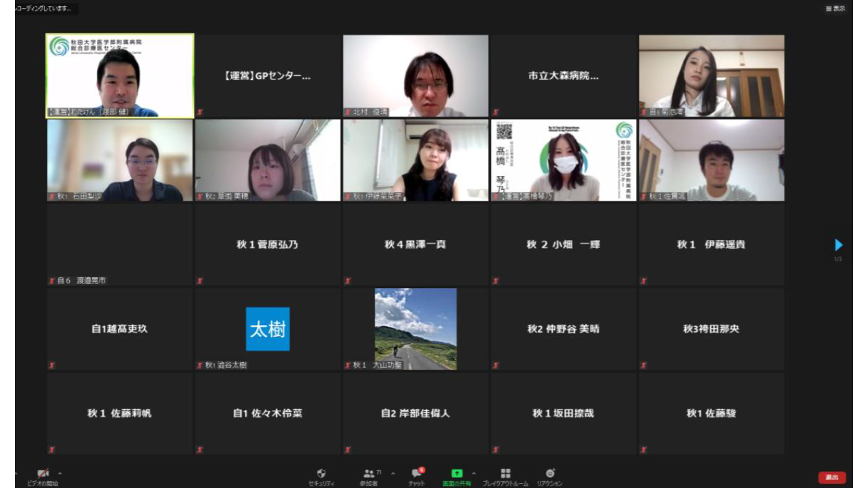
Task: Expand the video options arrow beside camera
Action: click(x=60, y=473)
